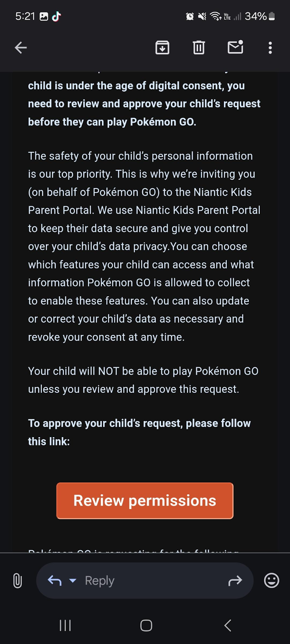Viewport: 290px width, 644px height.
Task: Attach a file with paperclip icon
Action: coord(17,581)
